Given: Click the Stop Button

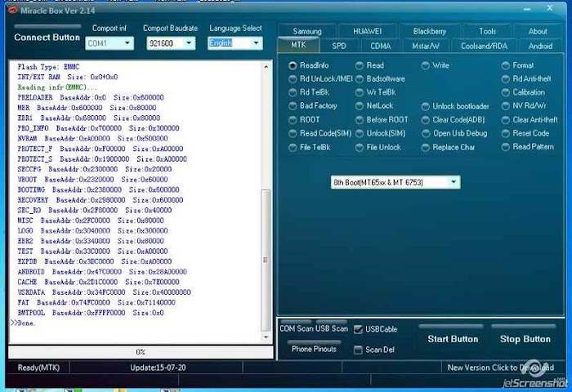Looking at the screenshot, I should (525, 336).
